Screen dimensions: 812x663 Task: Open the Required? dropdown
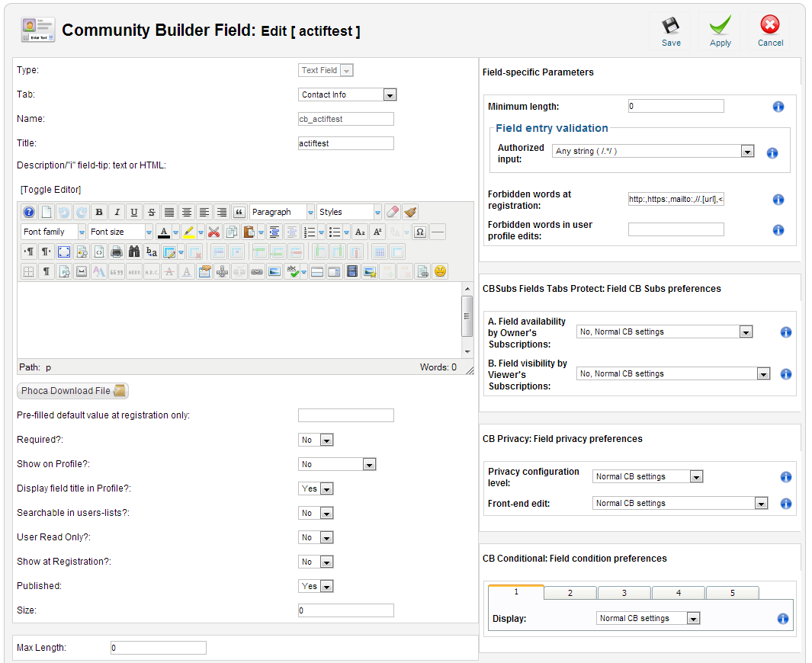coord(316,440)
